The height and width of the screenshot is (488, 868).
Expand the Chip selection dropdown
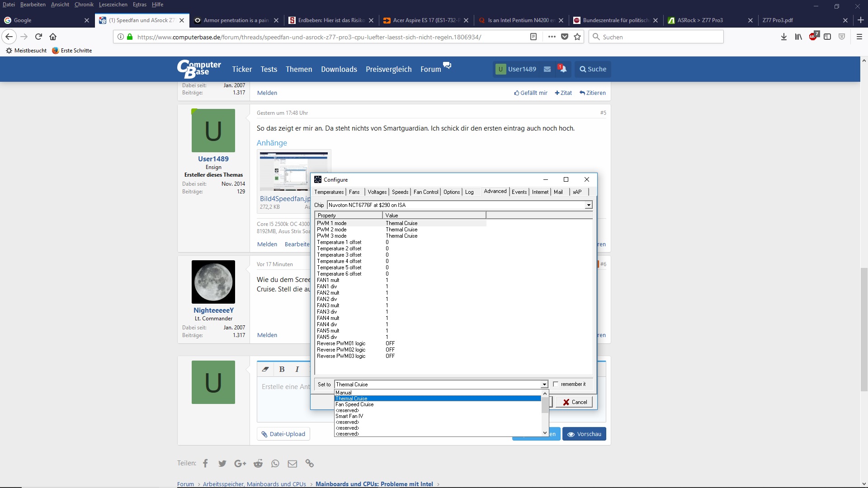click(588, 205)
